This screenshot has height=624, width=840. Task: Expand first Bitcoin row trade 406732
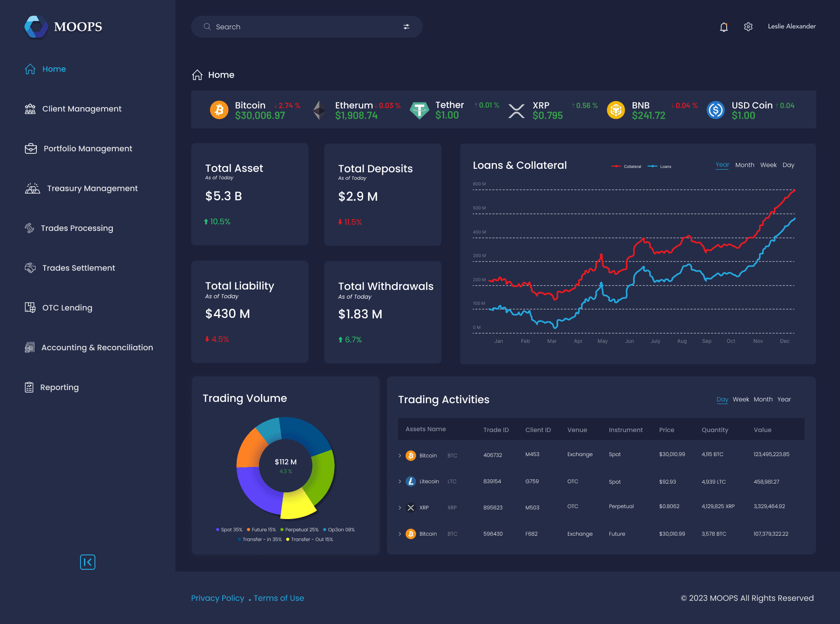pos(400,456)
